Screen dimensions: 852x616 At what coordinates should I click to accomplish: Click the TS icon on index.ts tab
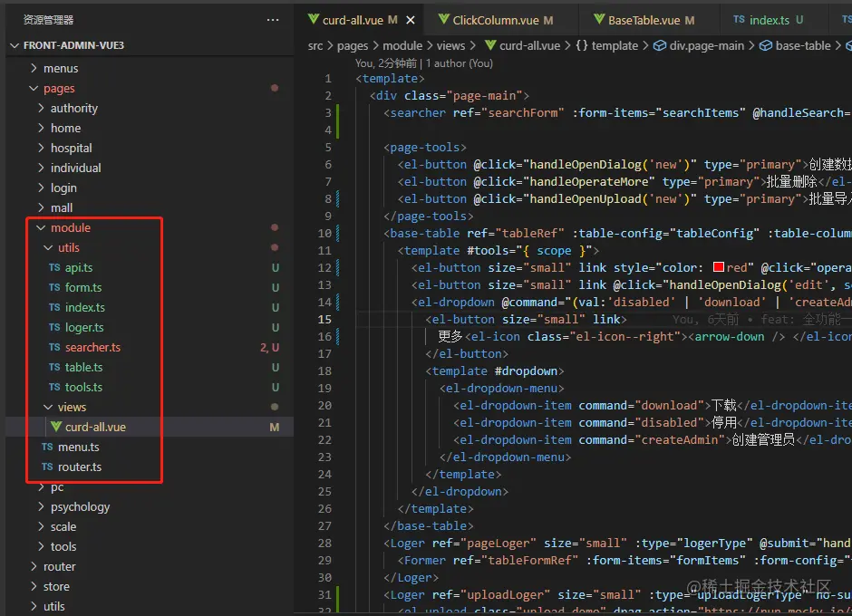[x=739, y=20]
